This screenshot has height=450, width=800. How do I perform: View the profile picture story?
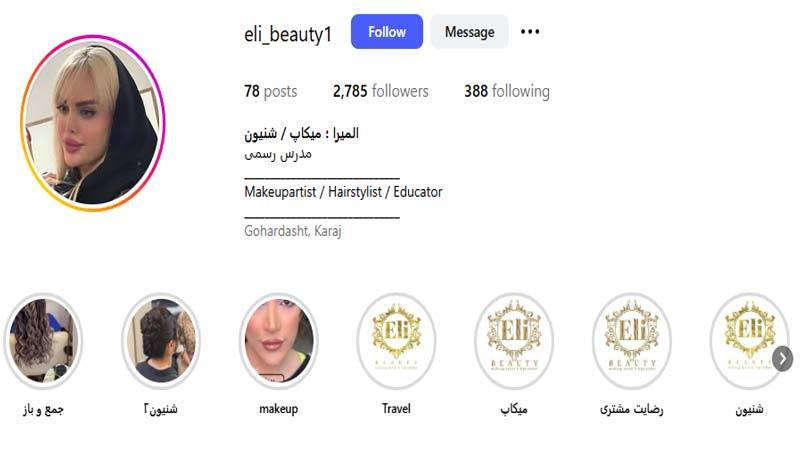coord(92,123)
